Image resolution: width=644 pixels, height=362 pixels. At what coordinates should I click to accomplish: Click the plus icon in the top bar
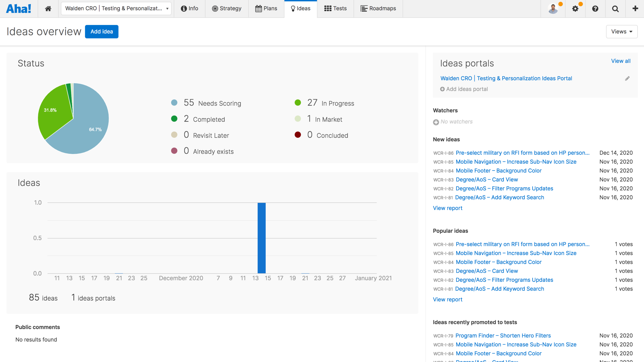click(x=635, y=8)
